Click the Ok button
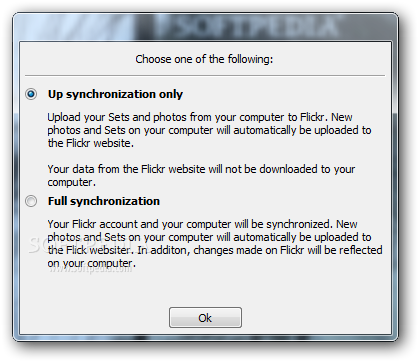Viewport: 419px width, 362px height. (205, 318)
